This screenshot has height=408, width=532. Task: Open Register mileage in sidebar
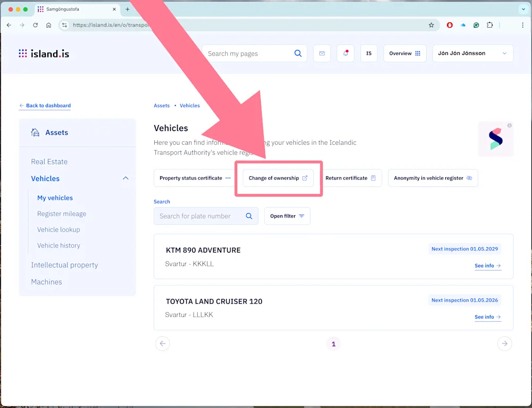click(62, 214)
